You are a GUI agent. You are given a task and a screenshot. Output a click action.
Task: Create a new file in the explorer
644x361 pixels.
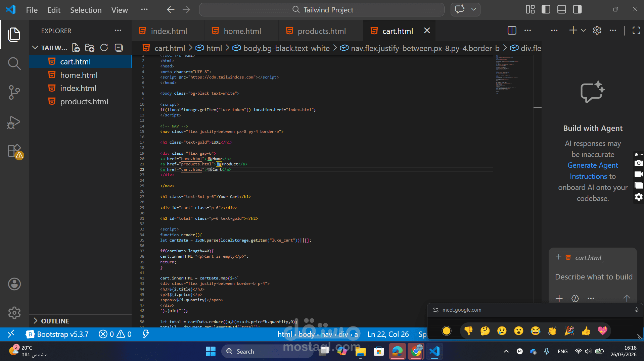(x=76, y=48)
